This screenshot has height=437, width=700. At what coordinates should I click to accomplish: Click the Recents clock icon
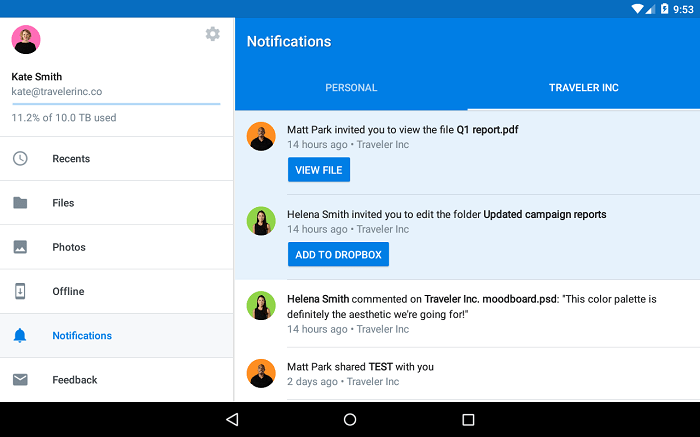[x=20, y=159]
